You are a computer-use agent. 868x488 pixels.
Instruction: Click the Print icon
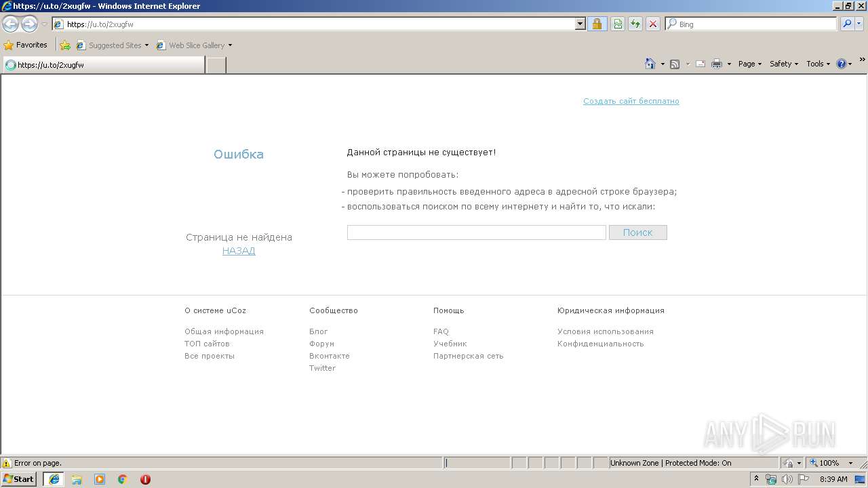717,64
